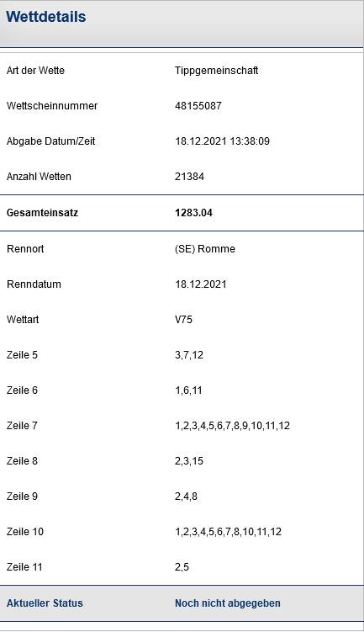The image size is (364, 632).
Task: Click the Wettdetails heading
Action: (46, 17)
